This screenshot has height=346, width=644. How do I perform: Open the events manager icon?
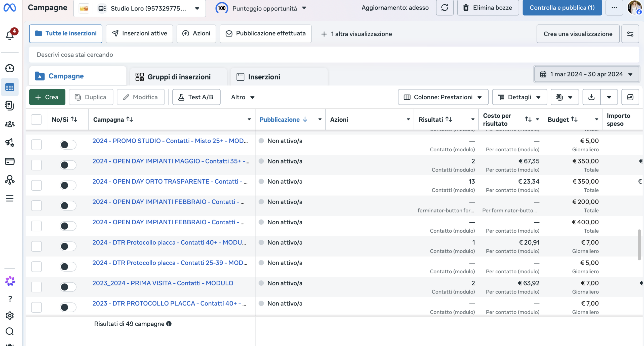coord(10,180)
